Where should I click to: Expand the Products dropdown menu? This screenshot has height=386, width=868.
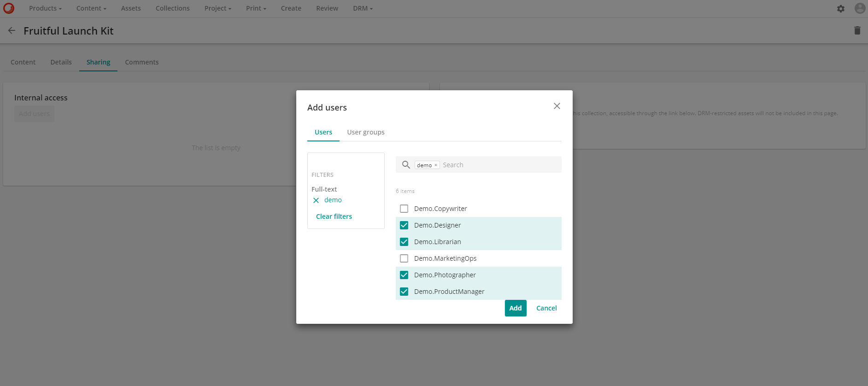coord(45,8)
